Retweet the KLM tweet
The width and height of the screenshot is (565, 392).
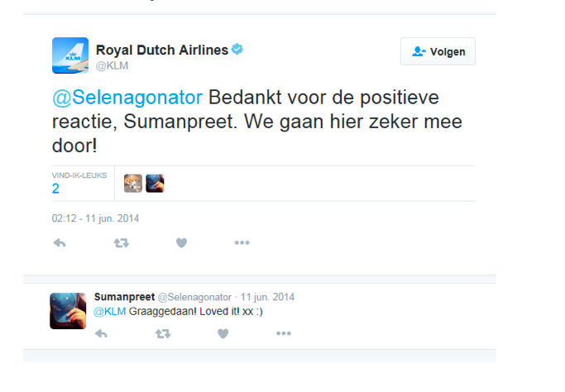pyautogui.click(x=121, y=243)
